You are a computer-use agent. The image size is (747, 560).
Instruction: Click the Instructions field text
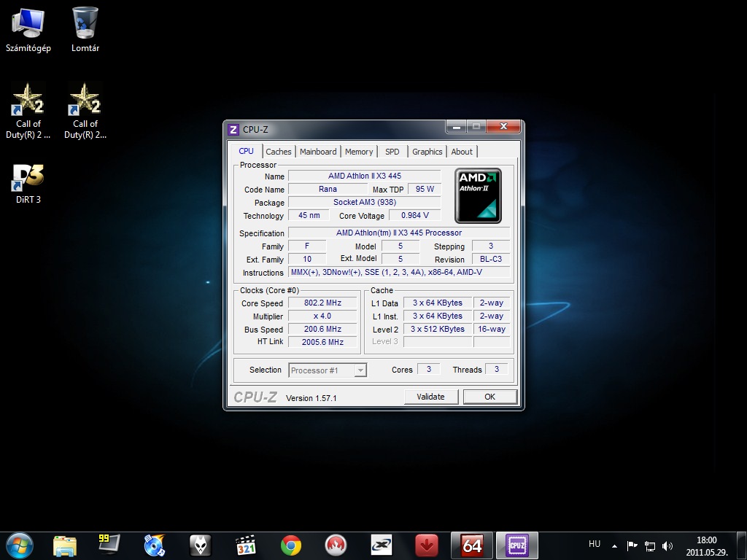399,273
